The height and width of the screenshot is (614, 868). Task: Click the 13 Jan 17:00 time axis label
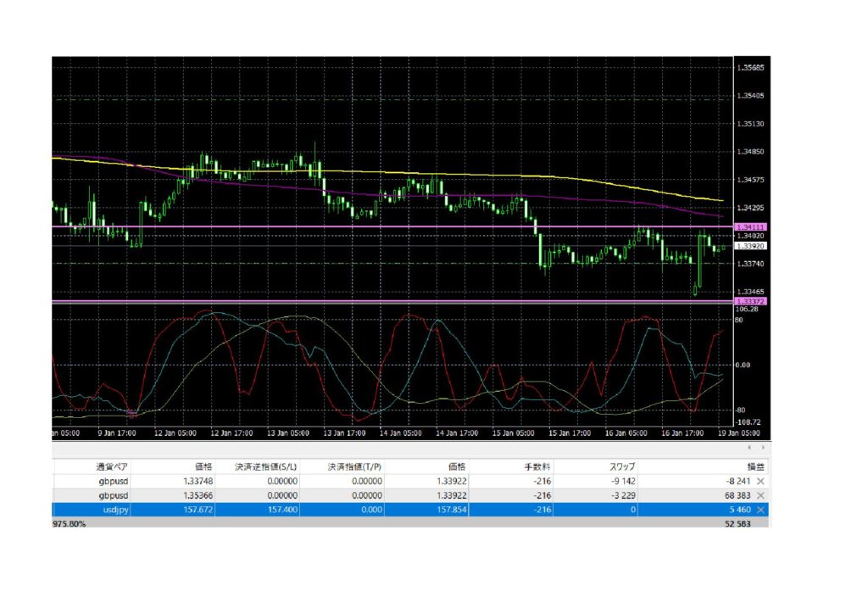pyautogui.click(x=344, y=433)
